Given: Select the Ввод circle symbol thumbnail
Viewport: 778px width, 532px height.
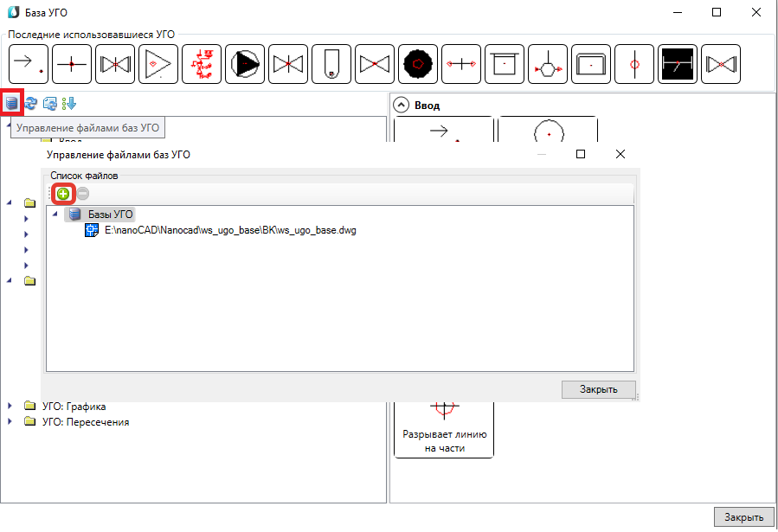Looking at the screenshot, I should point(548,130).
